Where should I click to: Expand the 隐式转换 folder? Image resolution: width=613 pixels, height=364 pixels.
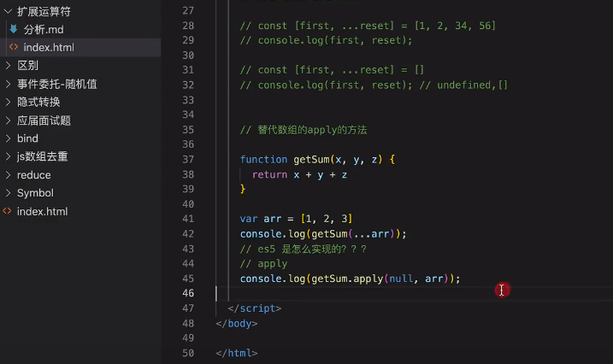(8, 102)
